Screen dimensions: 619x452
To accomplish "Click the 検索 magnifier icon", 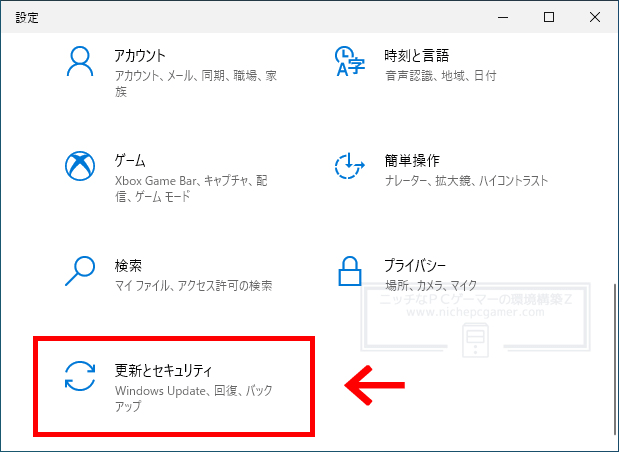I will click(80, 271).
